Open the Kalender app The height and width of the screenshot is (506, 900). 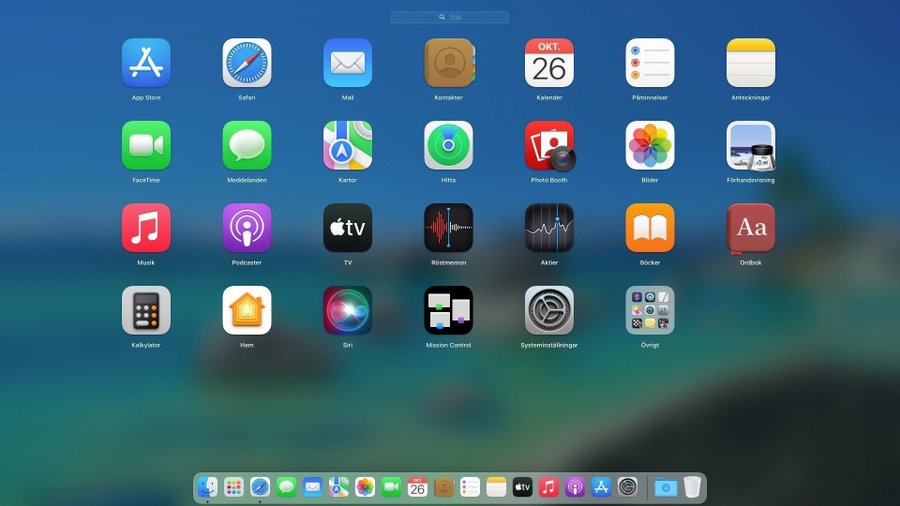[x=549, y=63]
